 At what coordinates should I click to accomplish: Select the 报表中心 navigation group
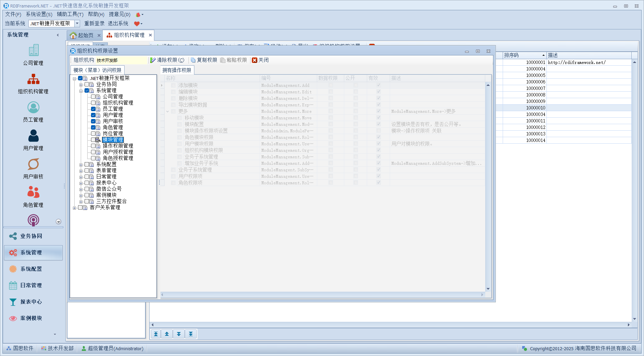point(31,302)
